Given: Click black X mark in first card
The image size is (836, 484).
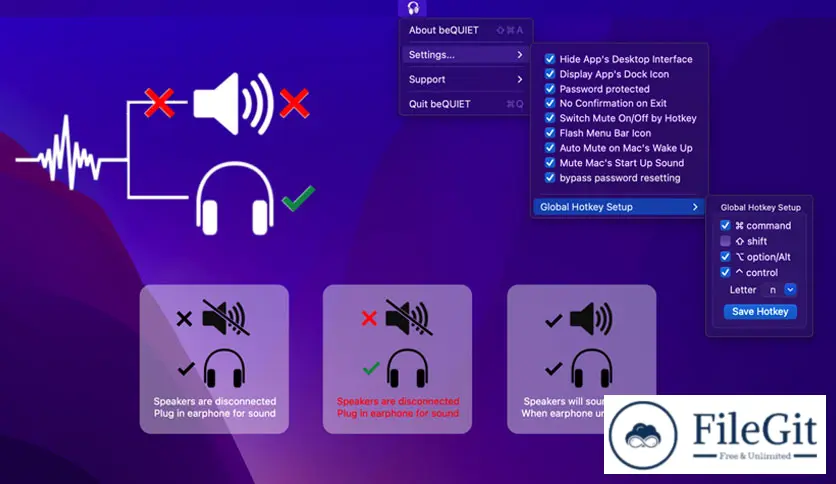Looking at the screenshot, I should (x=184, y=319).
